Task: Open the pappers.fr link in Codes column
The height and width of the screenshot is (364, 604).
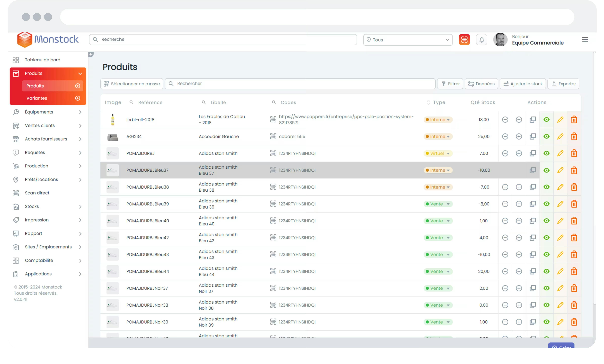Action: (346, 120)
